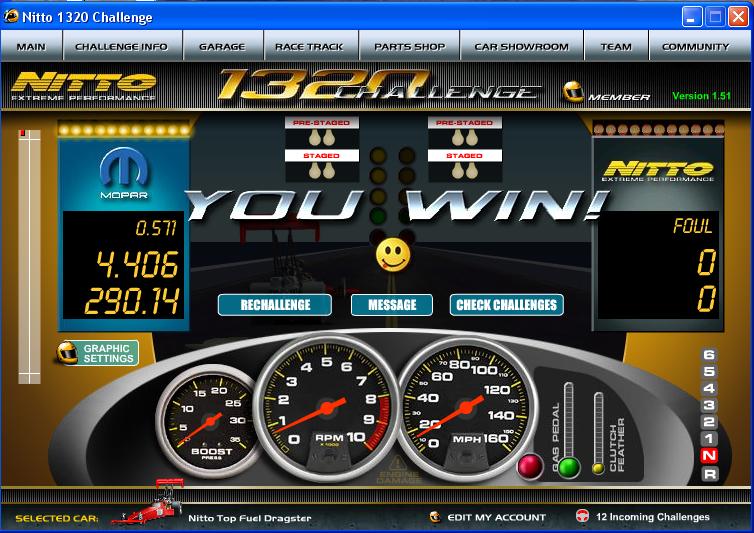Viewport: 754px width, 533px height.
Task: Click the MPH speedometer gauge
Action: coord(466,408)
